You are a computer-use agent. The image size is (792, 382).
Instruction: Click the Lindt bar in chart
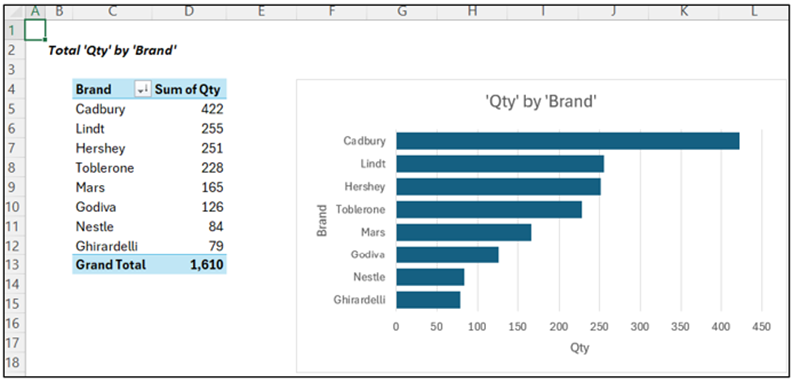(500, 164)
